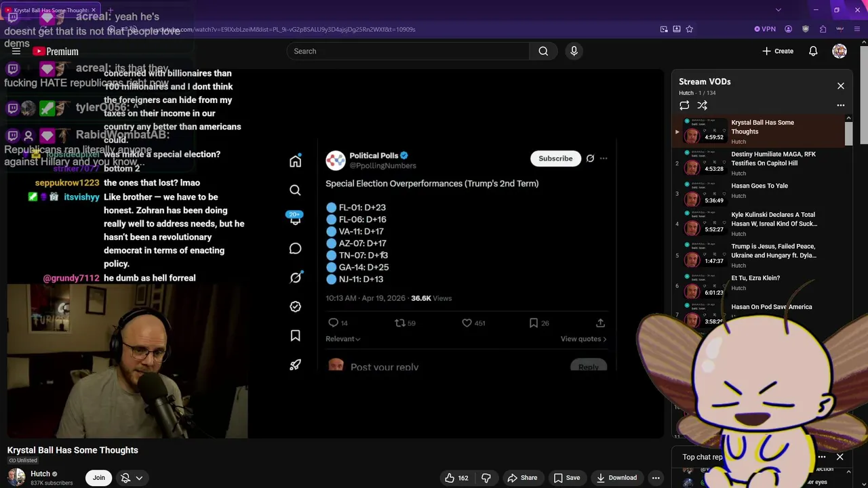Open the account avatar menu
Viewport: 868px width, 488px height.
pos(840,52)
